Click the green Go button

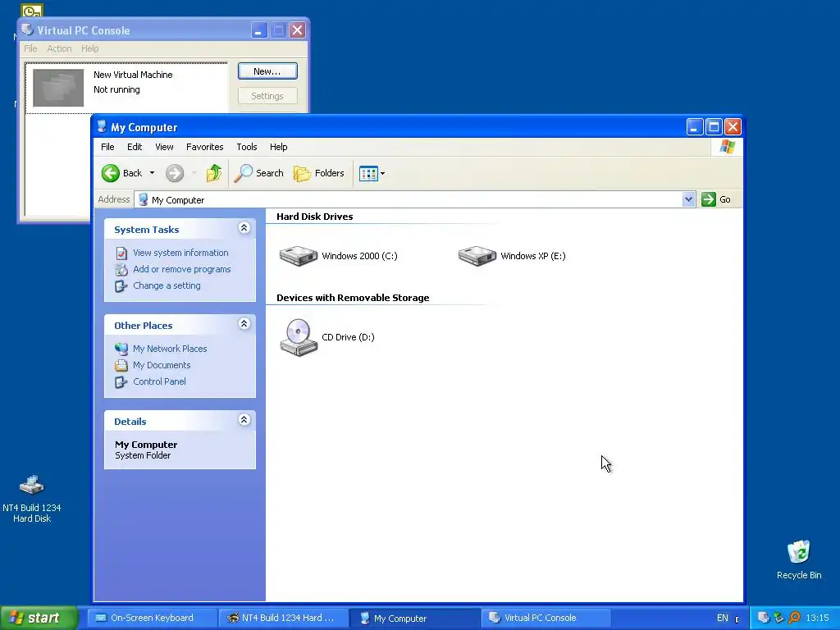point(716,199)
